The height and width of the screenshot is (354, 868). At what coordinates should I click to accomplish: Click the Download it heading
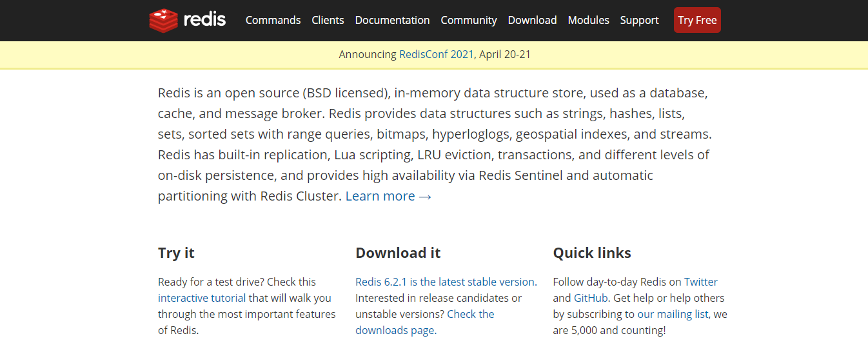398,253
